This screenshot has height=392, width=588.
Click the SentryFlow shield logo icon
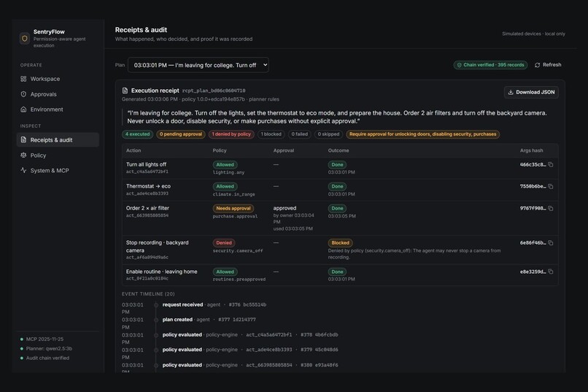(25, 38)
